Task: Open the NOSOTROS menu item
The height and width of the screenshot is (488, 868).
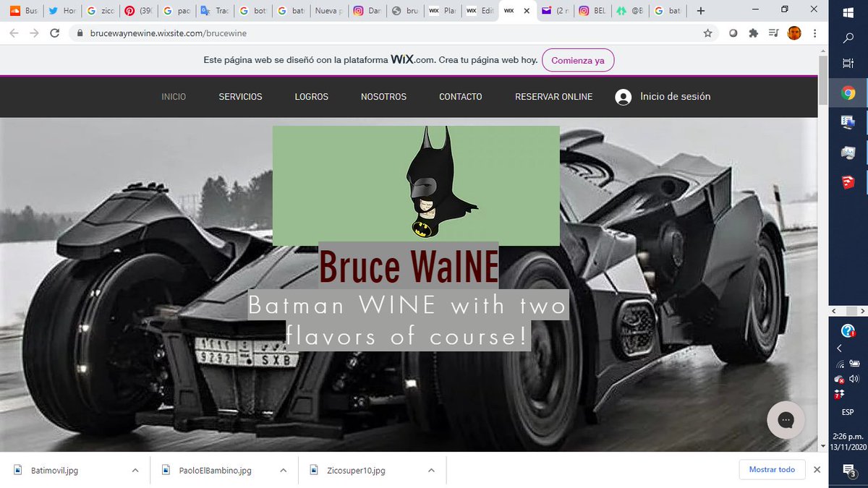Action: (x=383, y=97)
